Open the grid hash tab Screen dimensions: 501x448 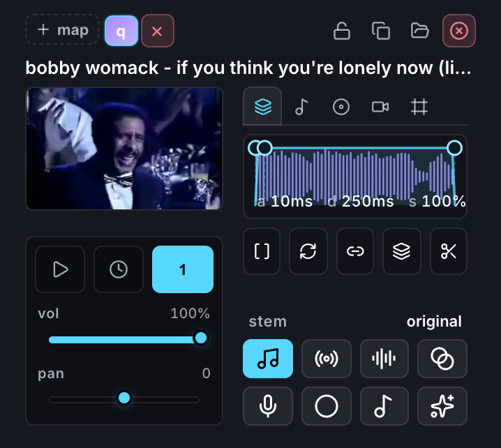[x=419, y=106]
